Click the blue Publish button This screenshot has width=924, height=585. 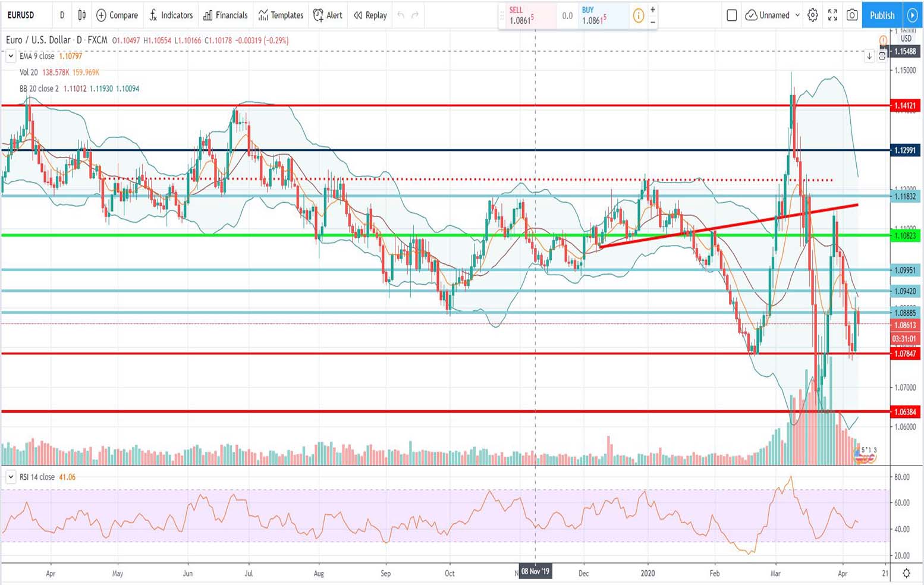[x=882, y=15]
